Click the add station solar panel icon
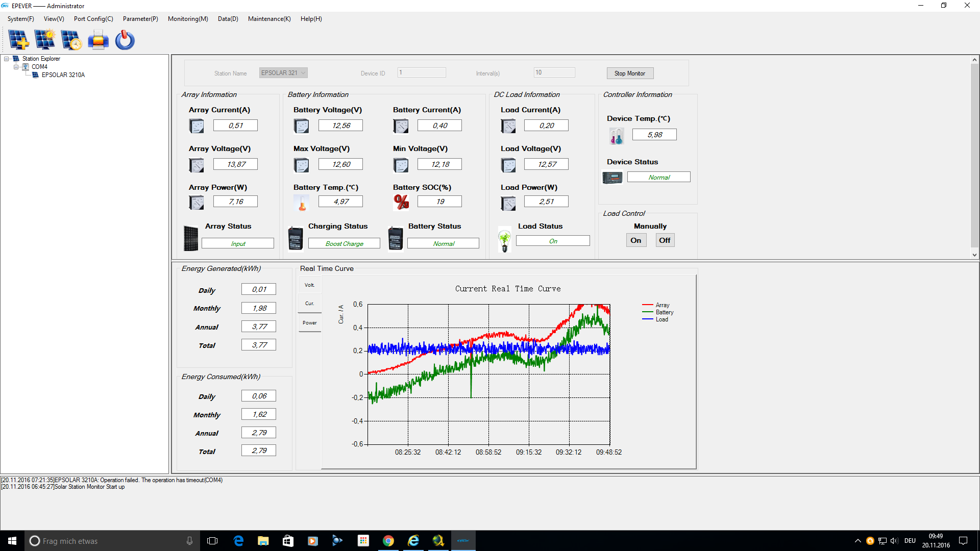 tap(19, 40)
